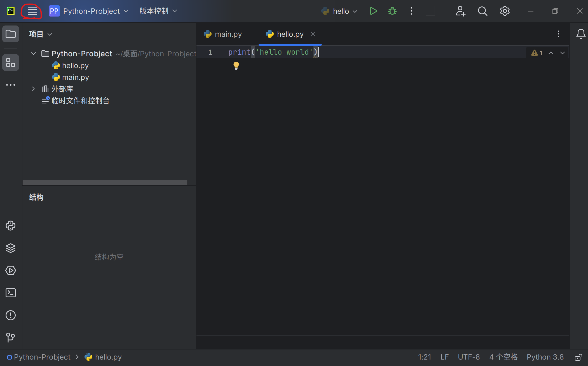Run the hello configuration
Viewport: 588px width, 366px height.
[x=373, y=11]
